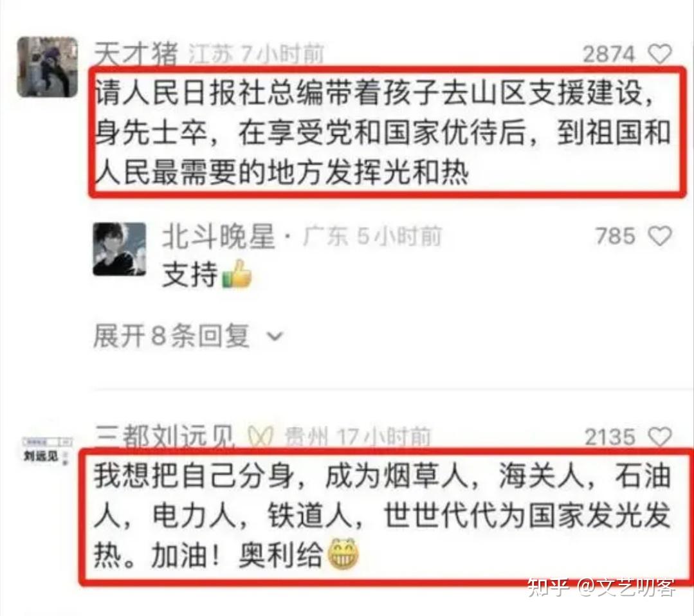Click the thumbs-up emoji after 支持
This screenshot has height=616, width=694.
point(237,274)
